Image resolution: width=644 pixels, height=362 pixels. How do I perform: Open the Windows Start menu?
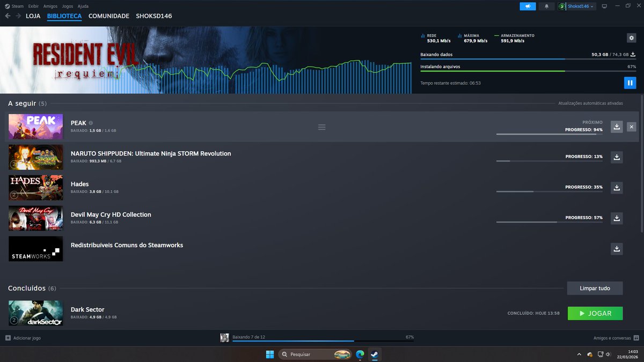coord(270,354)
